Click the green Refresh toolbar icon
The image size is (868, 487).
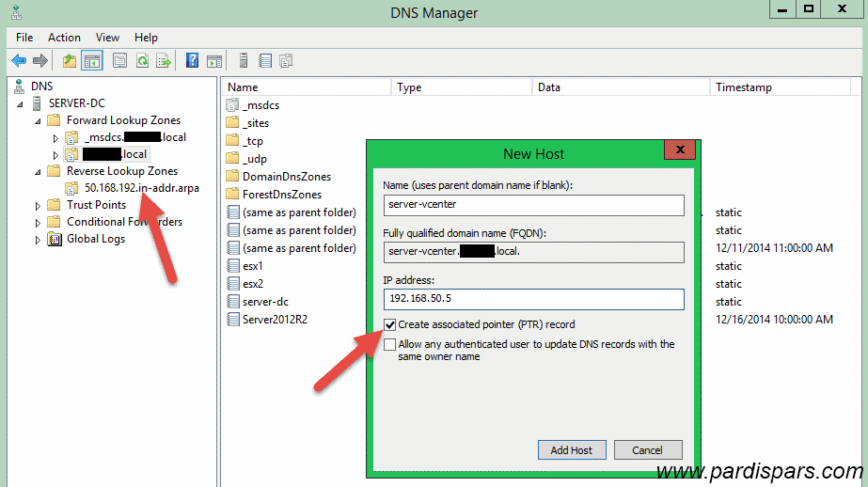(142, 61)
